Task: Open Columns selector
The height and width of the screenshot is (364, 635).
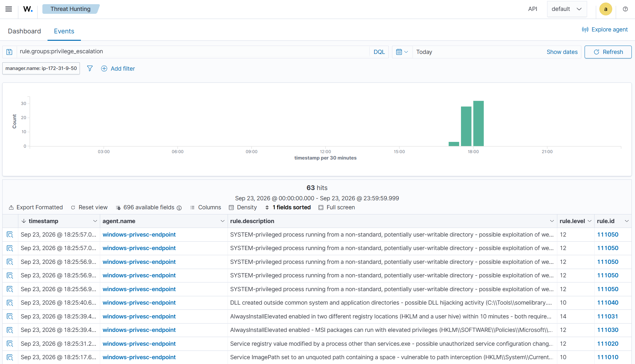Action: 205,207
